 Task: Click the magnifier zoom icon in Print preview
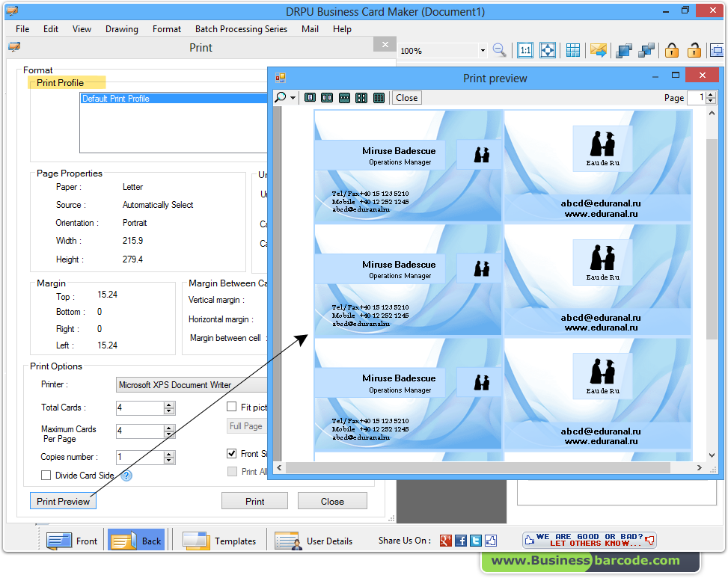point(279,97)
